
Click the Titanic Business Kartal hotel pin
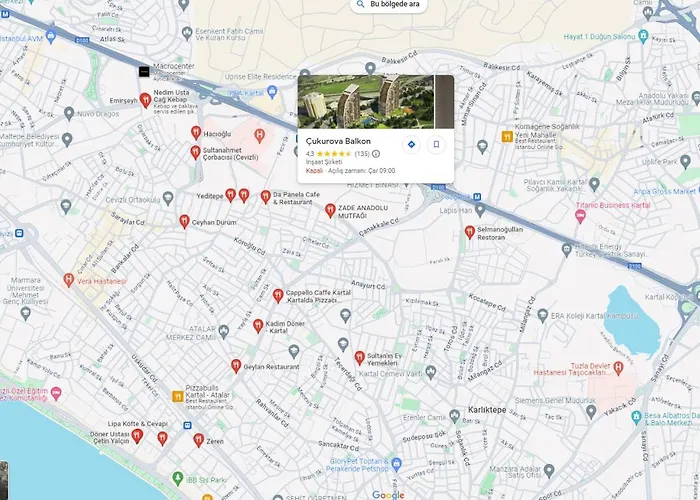[580, 217]
